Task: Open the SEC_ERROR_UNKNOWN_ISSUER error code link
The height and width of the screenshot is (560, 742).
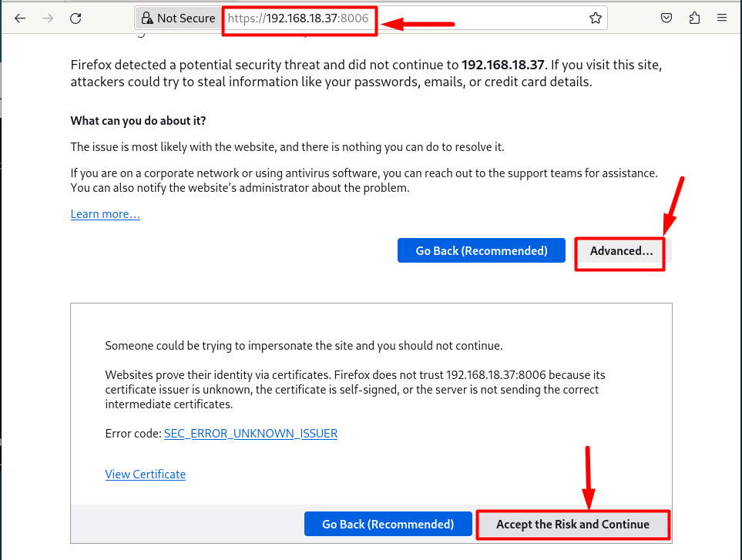Action: coord(251,434)
